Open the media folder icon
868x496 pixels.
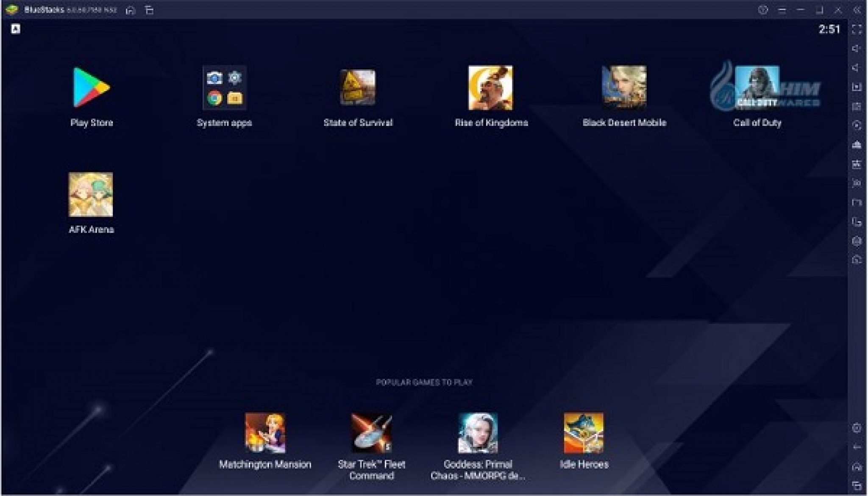(x=857, y=202)
